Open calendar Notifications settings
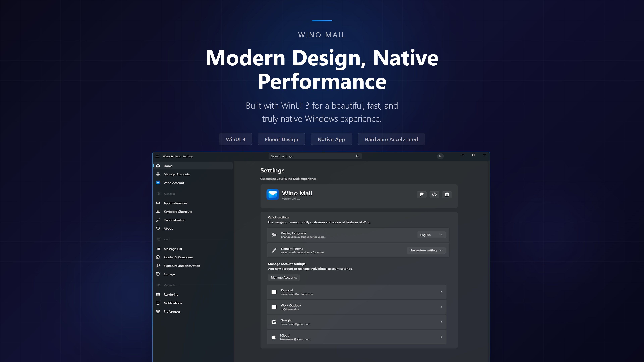The height and width of the screenshot is (362, 644). point(193,303)
